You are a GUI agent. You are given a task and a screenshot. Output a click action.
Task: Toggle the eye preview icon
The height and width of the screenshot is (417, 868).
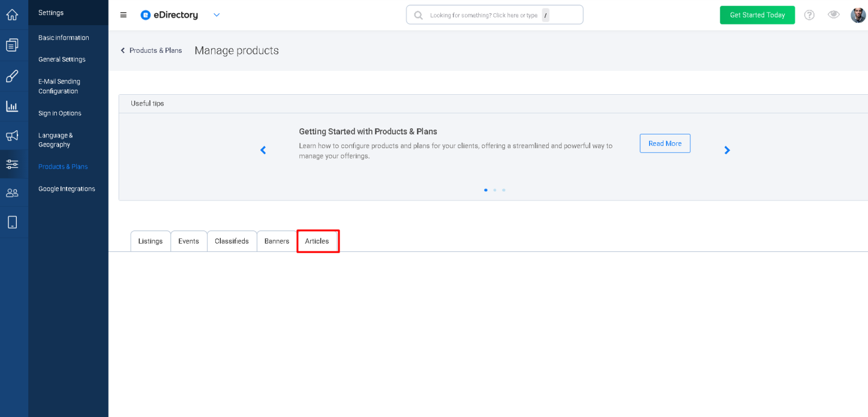click(833, 15)
